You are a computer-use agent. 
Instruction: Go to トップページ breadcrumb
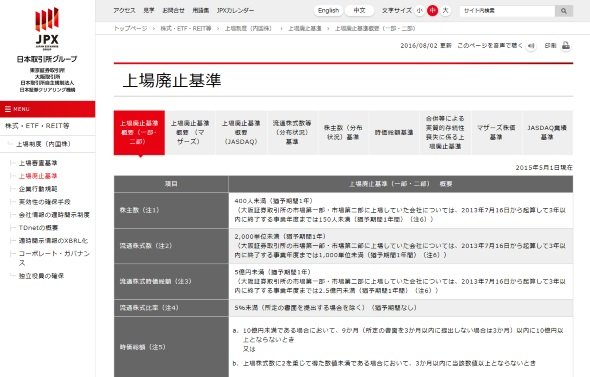tap(131, 29)
